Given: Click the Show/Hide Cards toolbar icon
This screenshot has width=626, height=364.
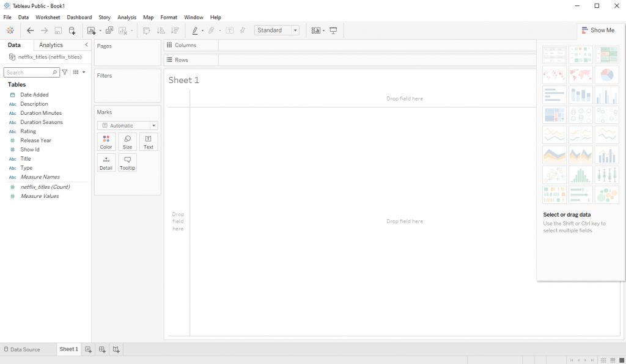Looking at the screenshot, I should (316, 31).
